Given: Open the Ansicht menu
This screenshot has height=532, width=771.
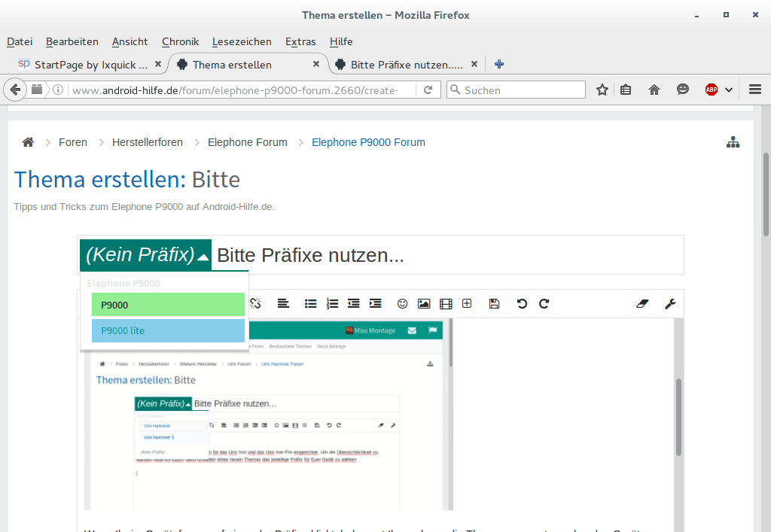Looking at the screenshot, I should click(x=130, y=41).
